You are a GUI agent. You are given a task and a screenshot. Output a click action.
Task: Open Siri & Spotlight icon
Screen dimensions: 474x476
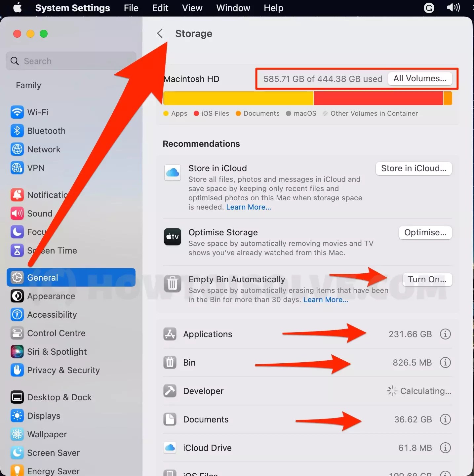pyautogui.click(x=17, y=352)
